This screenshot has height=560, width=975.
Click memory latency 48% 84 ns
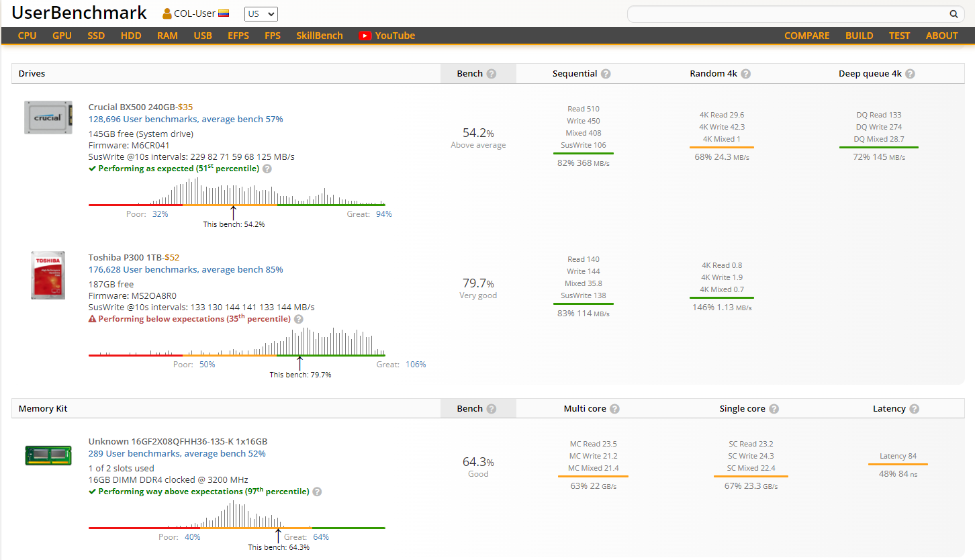click(x=898, y=473)
